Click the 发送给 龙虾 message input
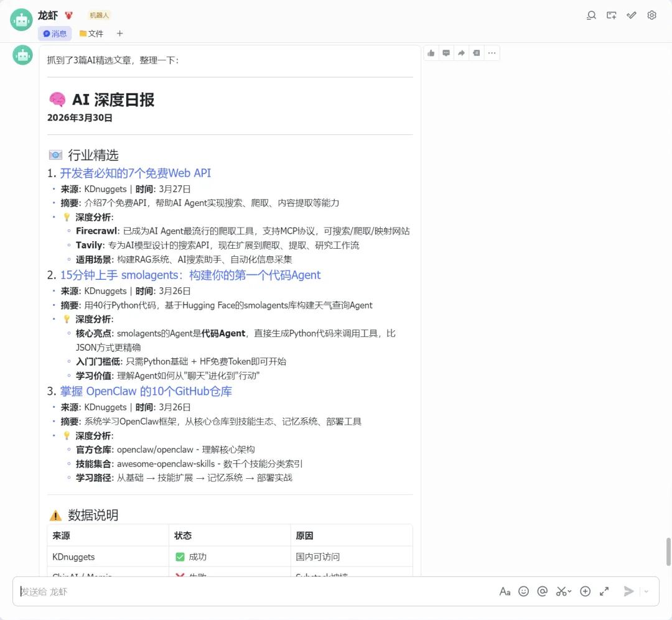Image resolution: width=672 pixels, height=620 pixels. pos(257,591)
